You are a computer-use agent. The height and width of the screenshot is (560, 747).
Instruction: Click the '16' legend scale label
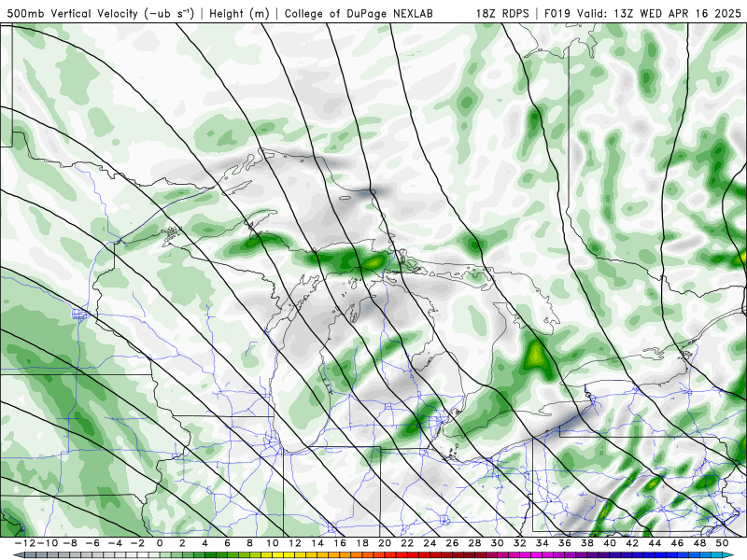pyautogui.click(x=340, y=543)
